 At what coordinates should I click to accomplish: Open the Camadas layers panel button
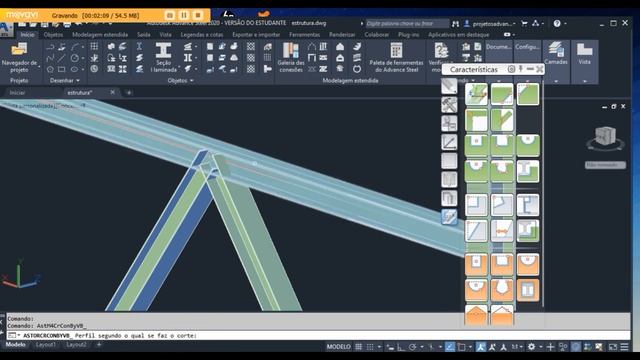(556, 53)
